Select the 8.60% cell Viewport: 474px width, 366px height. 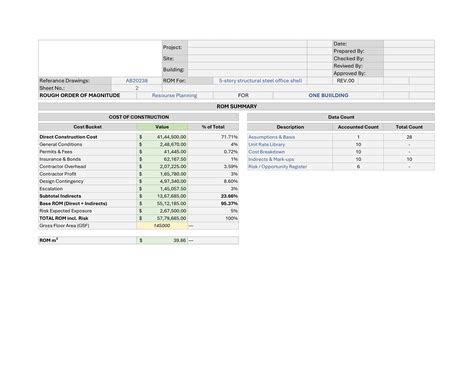point(213,181)
